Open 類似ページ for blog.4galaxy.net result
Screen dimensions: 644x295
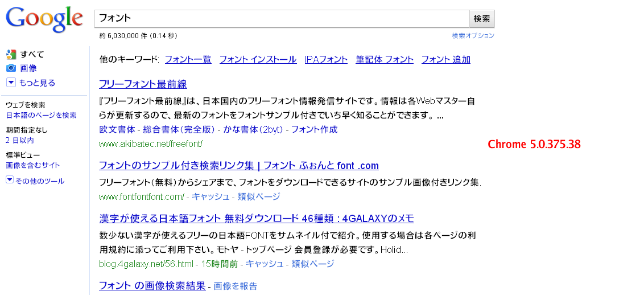(312, 264)
